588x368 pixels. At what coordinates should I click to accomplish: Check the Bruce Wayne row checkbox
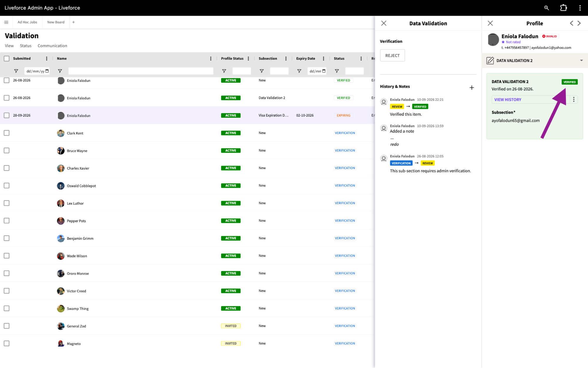[x=6, y=151]
